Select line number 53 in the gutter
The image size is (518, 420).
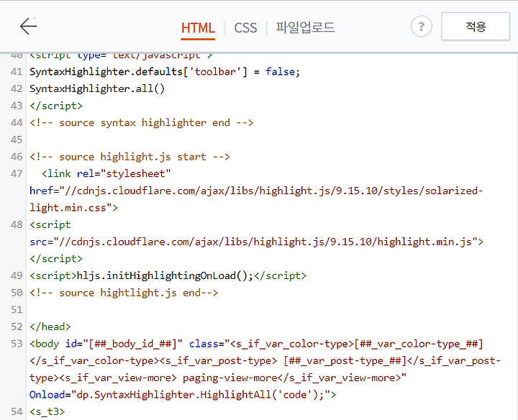tap(17, 343)
